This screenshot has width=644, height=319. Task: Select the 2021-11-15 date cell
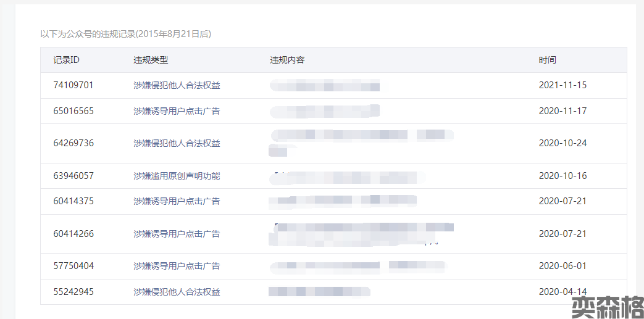coord(562,85)
